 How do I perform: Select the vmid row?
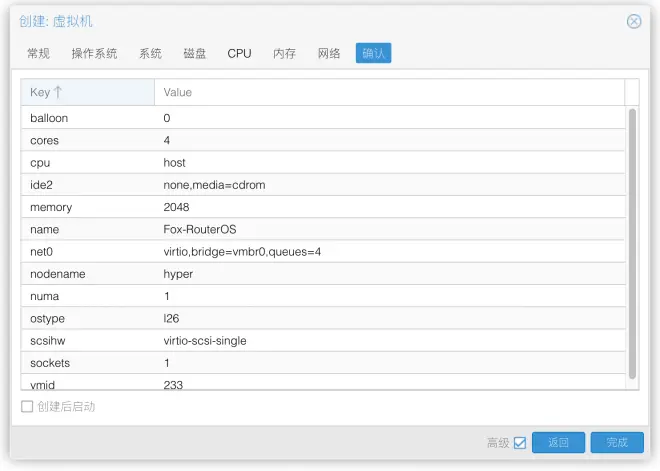[x=323, y=382]
